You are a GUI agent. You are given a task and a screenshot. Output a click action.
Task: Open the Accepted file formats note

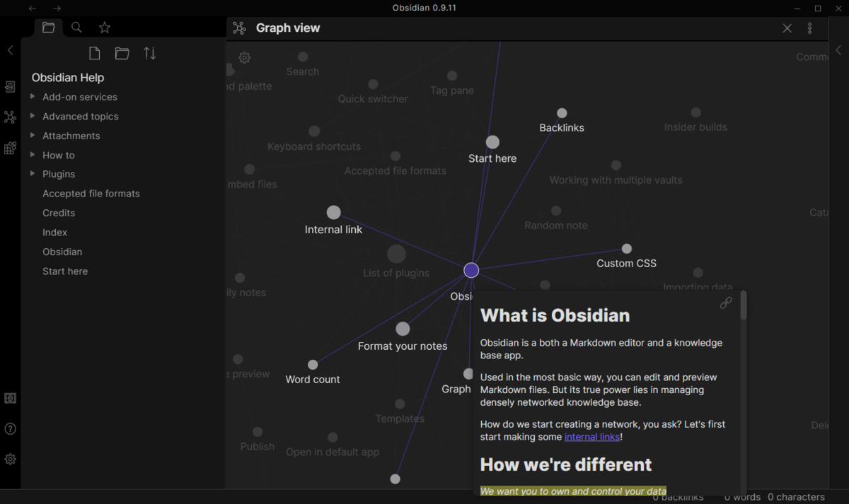pos(91,194)
